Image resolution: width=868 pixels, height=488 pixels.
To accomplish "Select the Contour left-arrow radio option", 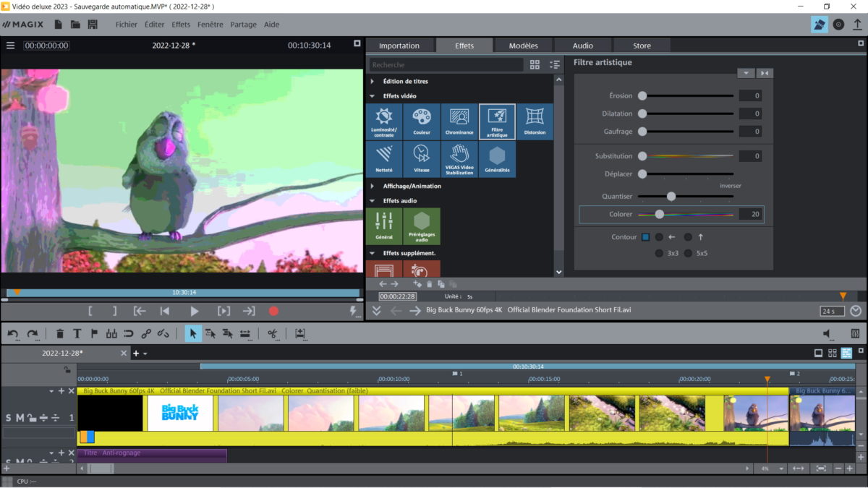I will point(659,237).
